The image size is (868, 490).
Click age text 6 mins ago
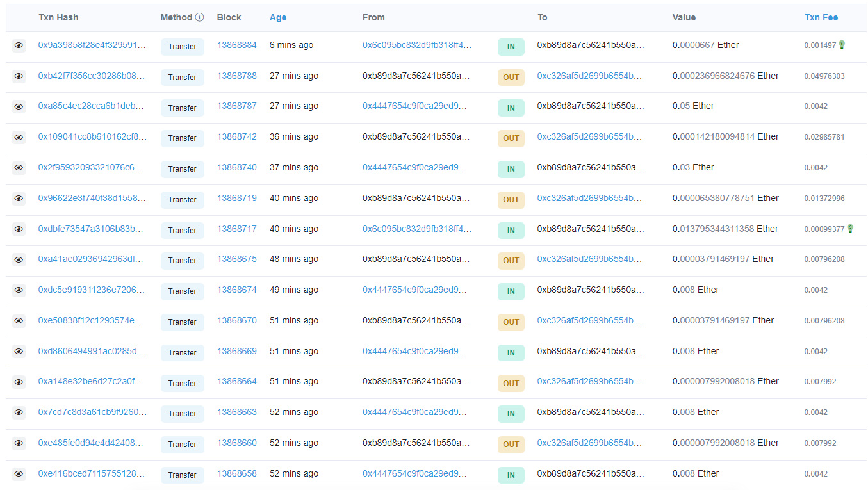(x=291, y=45)
